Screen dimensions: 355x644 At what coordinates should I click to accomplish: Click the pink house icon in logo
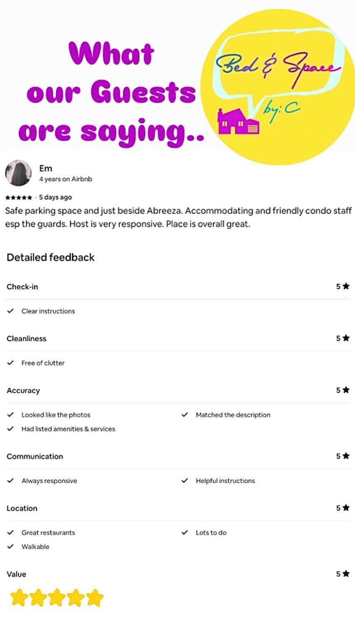[238, 122]
